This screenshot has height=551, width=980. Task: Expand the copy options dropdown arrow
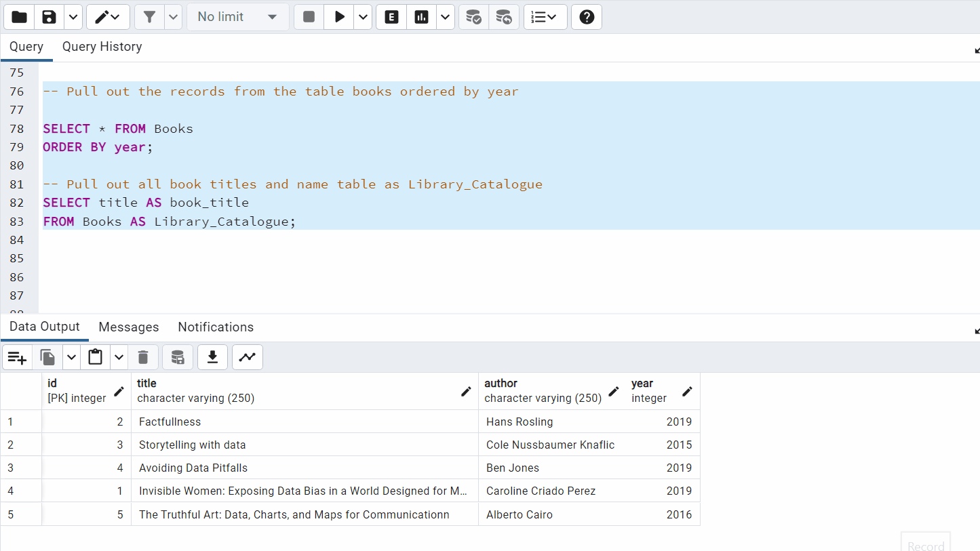click(x=71, y=357)
